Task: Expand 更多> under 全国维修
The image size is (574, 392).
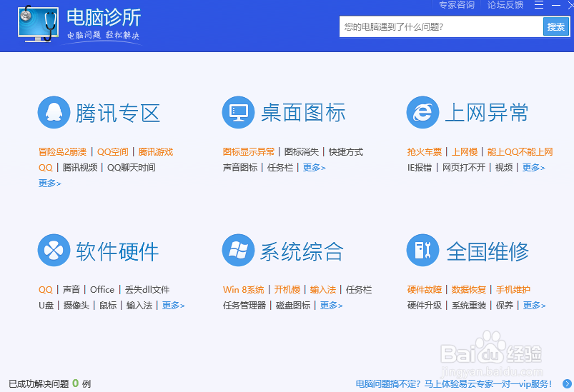Action: (x=535, y=306)
